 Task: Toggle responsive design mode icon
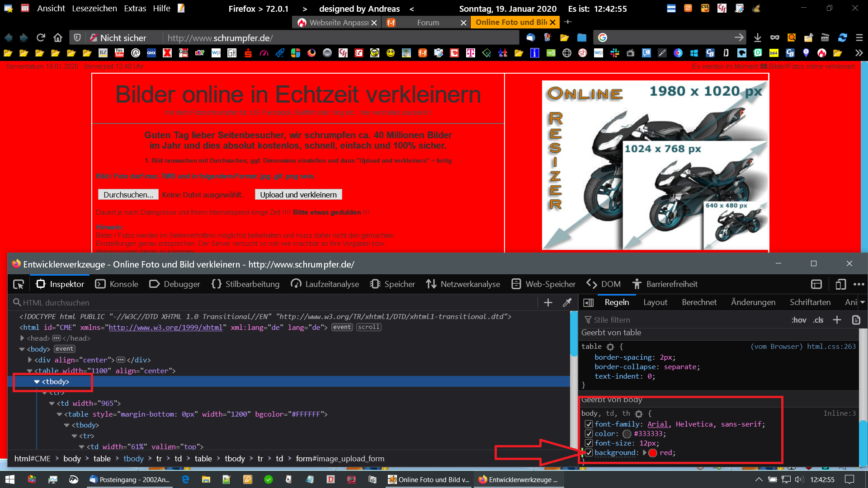(x=840, y=284)
